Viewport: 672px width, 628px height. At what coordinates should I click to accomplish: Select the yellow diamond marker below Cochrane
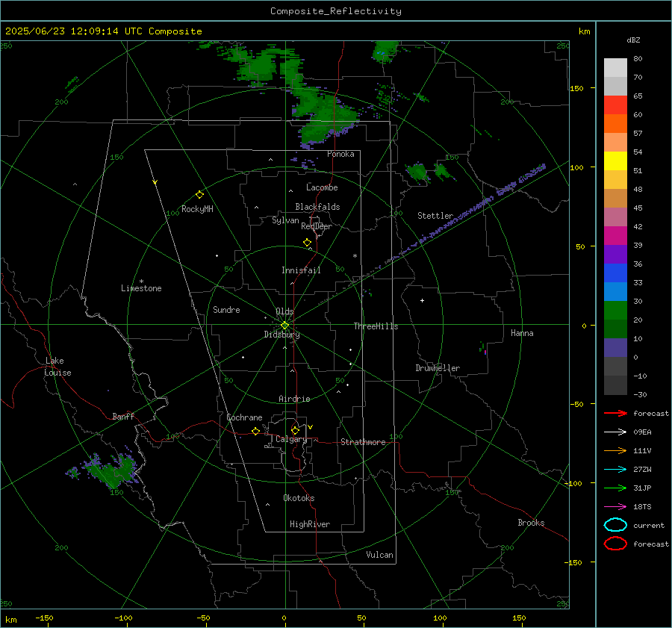coord(255,432)
